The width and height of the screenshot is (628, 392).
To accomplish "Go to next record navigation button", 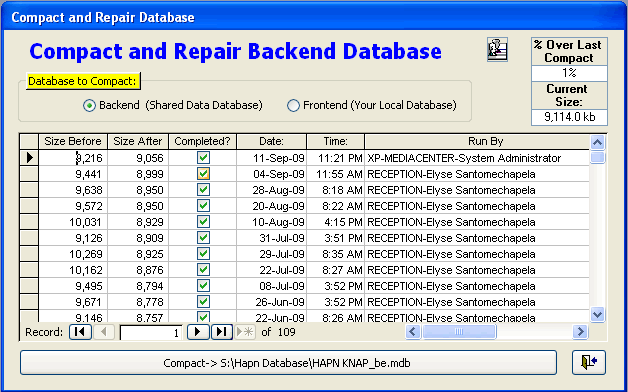I will click(x=198, y=332).
